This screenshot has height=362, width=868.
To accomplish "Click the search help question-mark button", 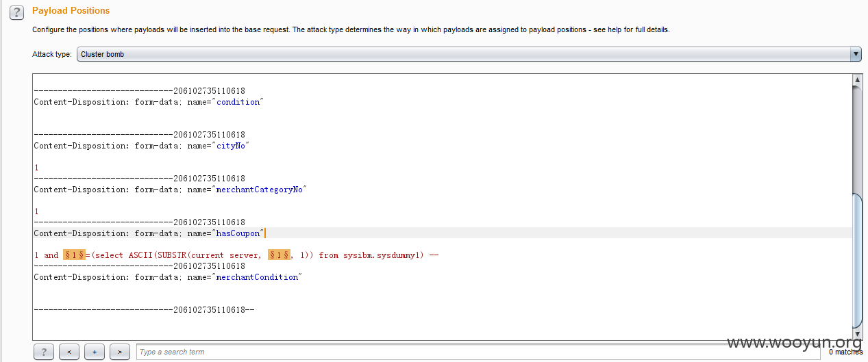I will (43, 352).
